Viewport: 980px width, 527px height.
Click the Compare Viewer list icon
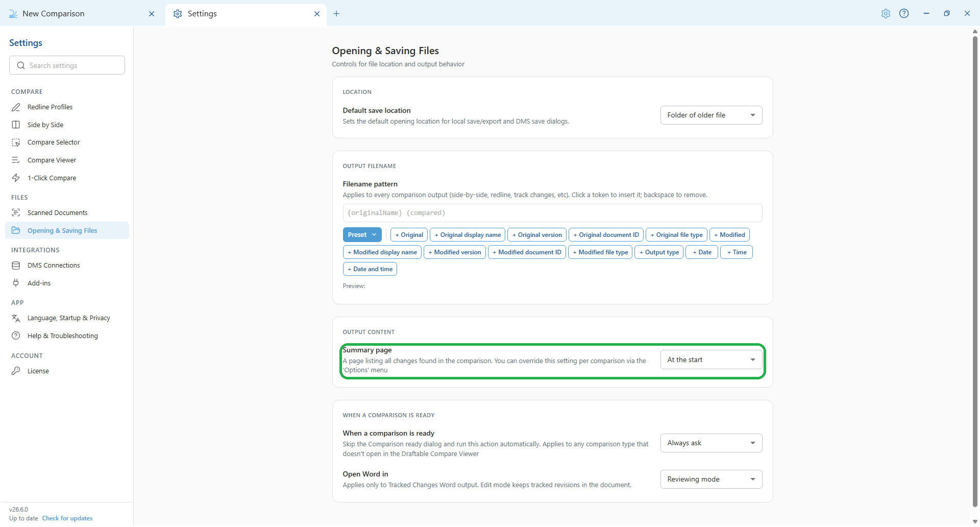tap(16, 160)
